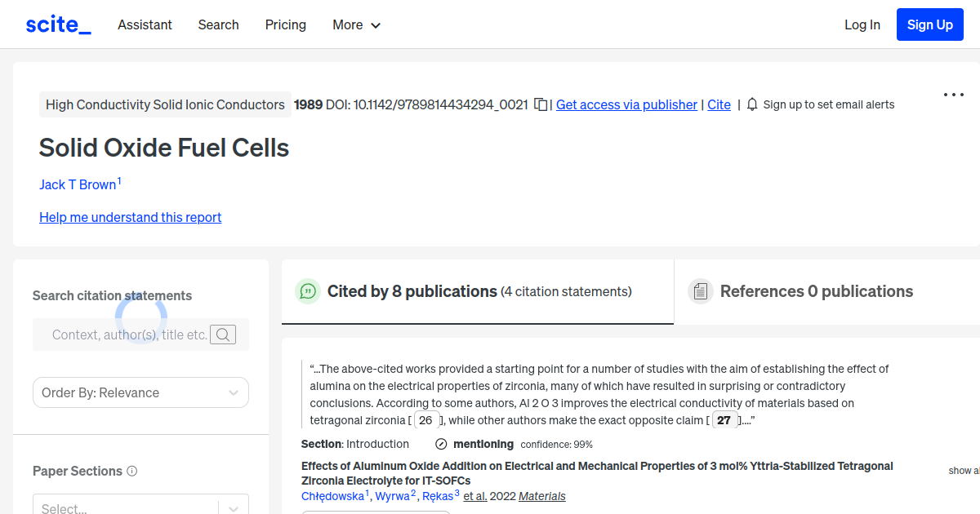
Task: Expand the More menu in the navbar
Action: pyautogui.click(x=356, y=24)
